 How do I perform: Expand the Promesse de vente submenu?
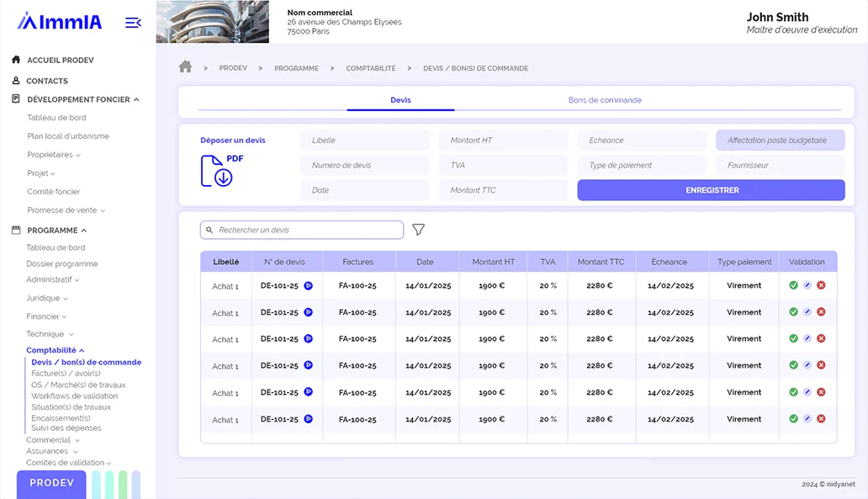[x=103, y=211]
